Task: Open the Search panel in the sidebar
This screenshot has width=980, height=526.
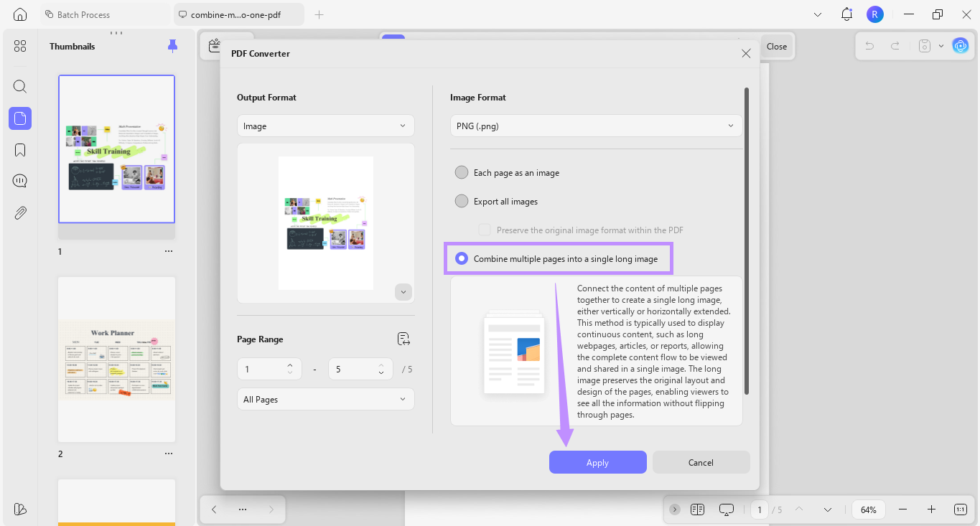Action: click(19, 86)
